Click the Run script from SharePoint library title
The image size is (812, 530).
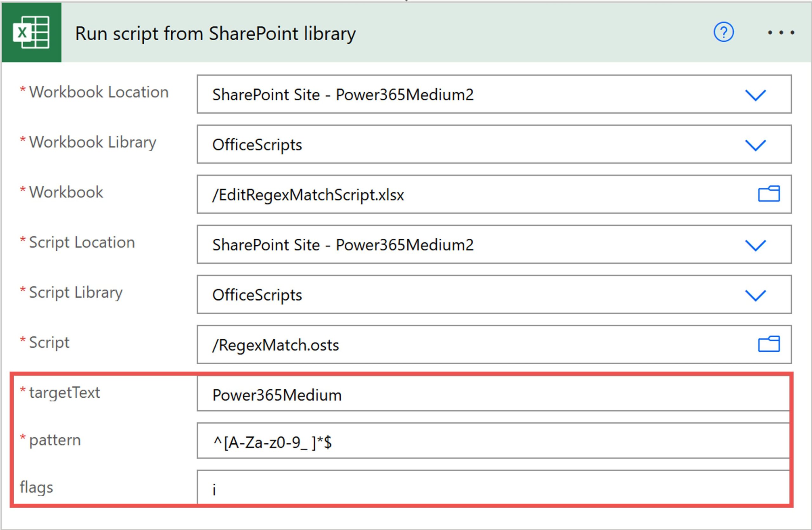point(215,33)
